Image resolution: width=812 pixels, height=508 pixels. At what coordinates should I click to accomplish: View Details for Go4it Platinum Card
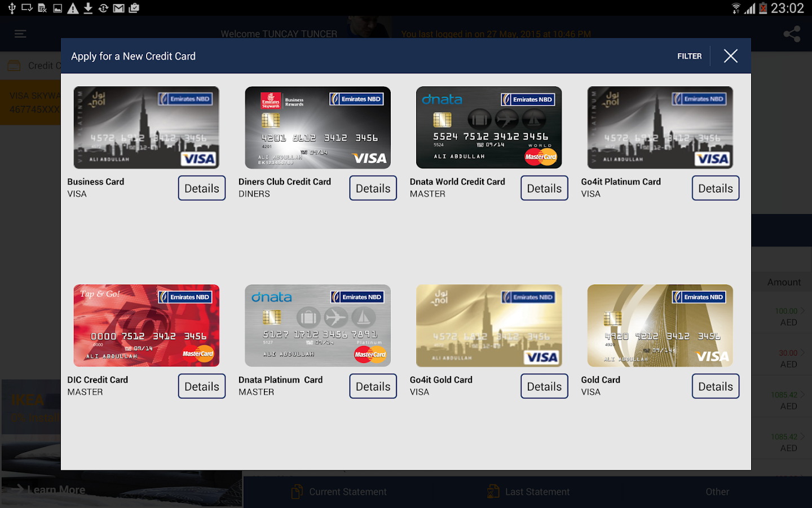pyautogui.click(x=716, y=188)
